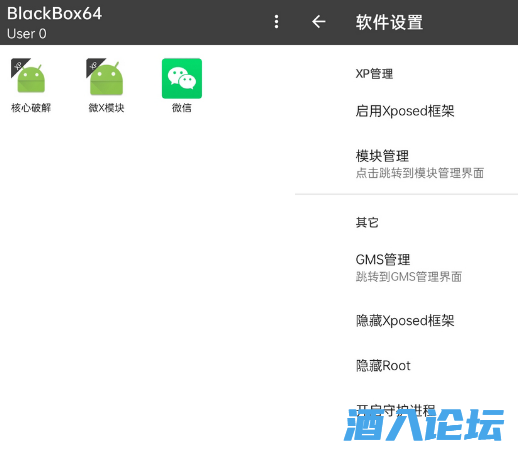
Task: Click the User 0 subtitle
Action: 27,34
